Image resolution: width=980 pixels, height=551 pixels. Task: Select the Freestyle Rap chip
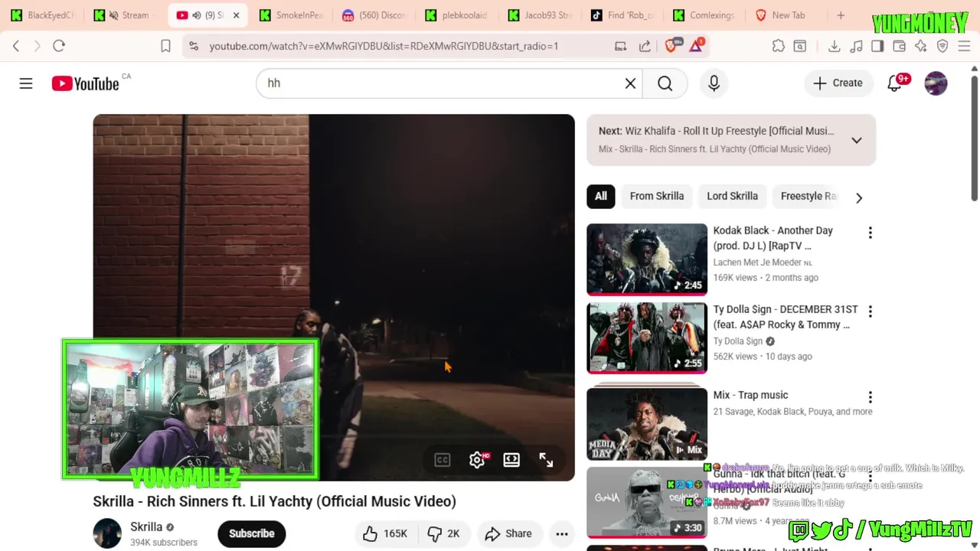pyautogui.click(x=808, y=196)
